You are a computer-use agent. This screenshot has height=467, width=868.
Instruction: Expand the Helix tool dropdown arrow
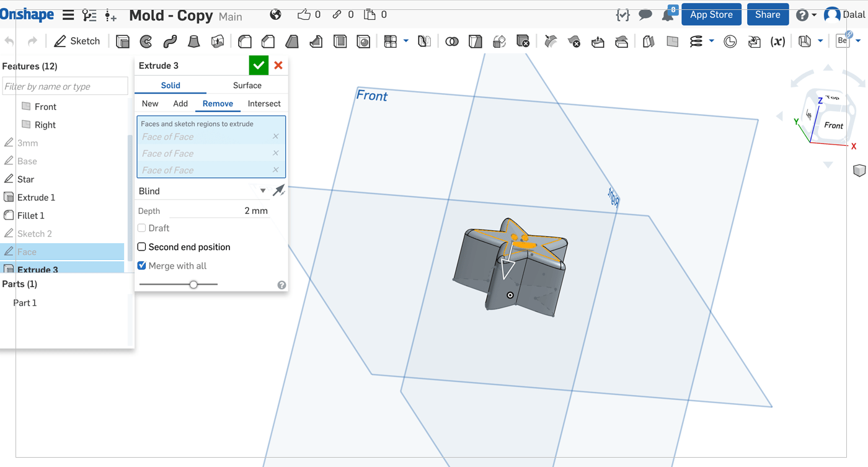coord(712,42)
